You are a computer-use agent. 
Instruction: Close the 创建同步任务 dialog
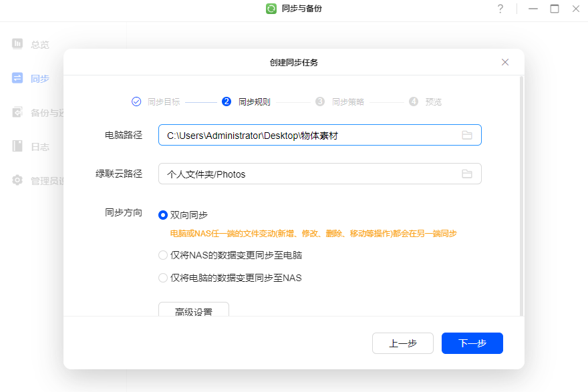pyautogui.click(x=505, y=62)
